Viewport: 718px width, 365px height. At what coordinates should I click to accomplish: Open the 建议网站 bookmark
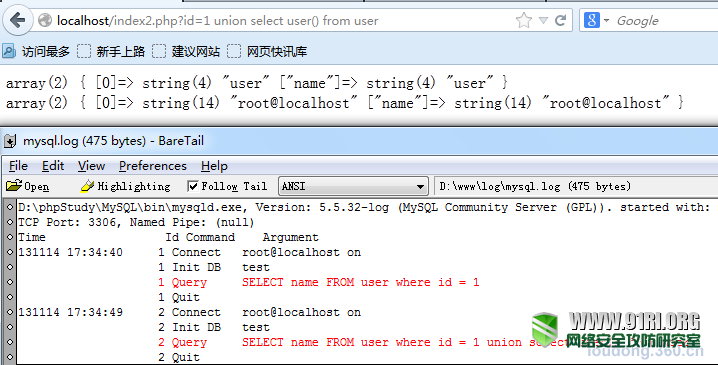186,51
